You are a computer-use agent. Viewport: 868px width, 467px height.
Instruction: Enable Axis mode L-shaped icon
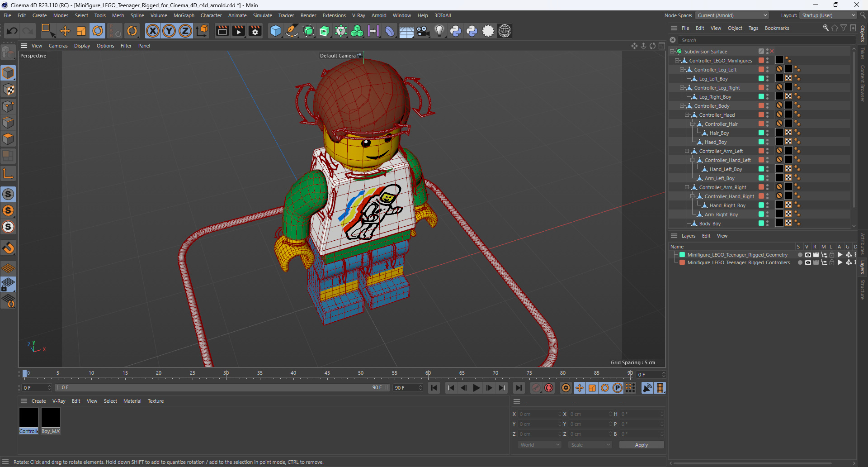tap(8, 173)
